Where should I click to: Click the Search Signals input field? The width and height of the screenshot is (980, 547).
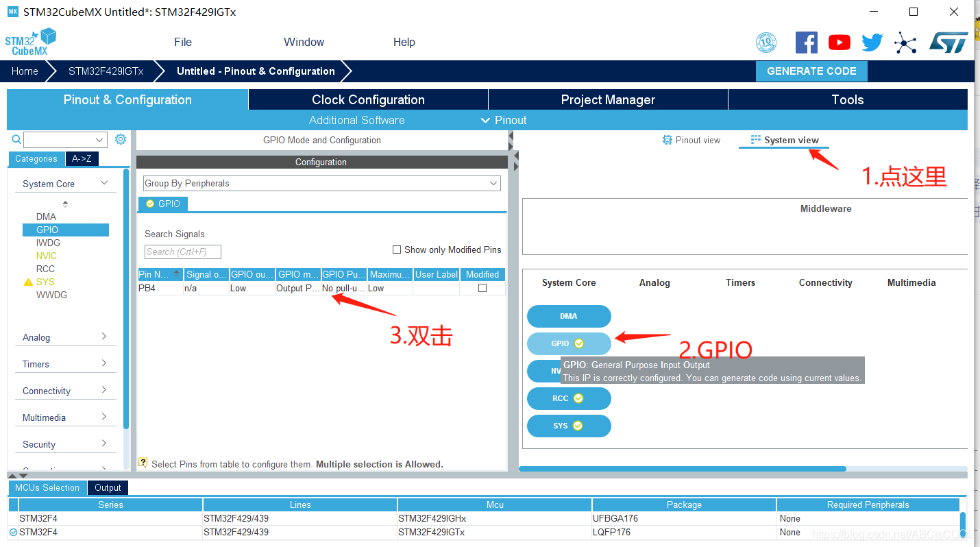[x=183, y=252]
